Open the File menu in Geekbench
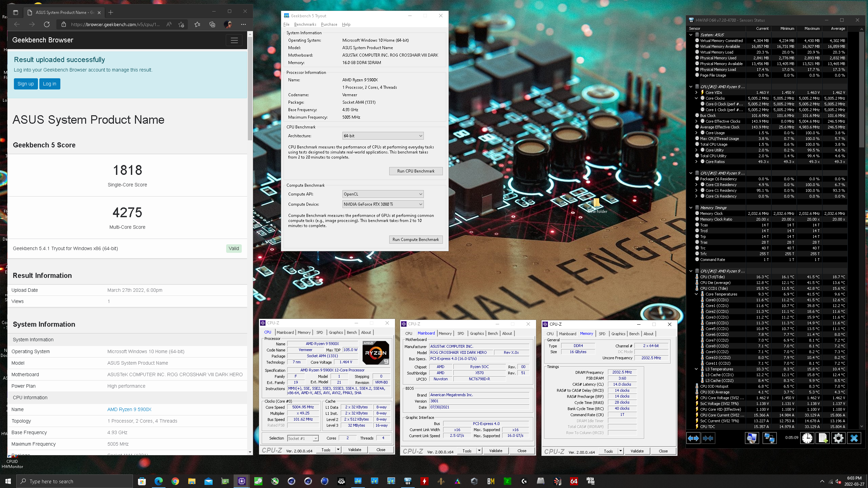The height and width of the screenshot is (488, 868). pyautogui.click(x=286, y=24)
